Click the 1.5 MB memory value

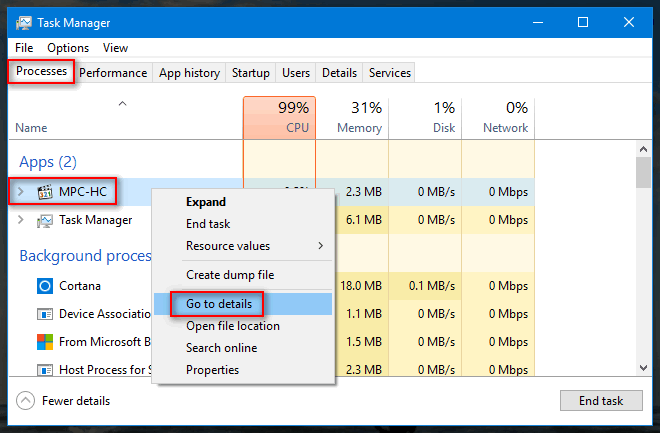pyautogui.click(x=364, y=342)
